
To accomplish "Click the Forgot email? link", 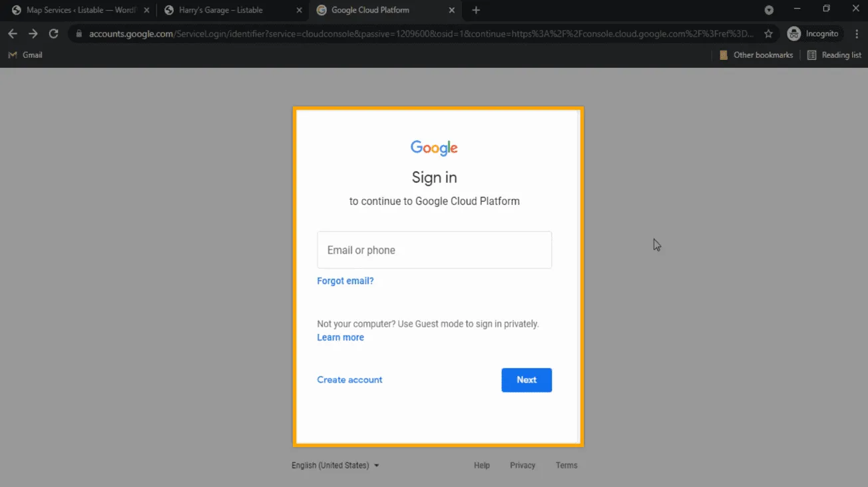I will click(x=345, y=281).
